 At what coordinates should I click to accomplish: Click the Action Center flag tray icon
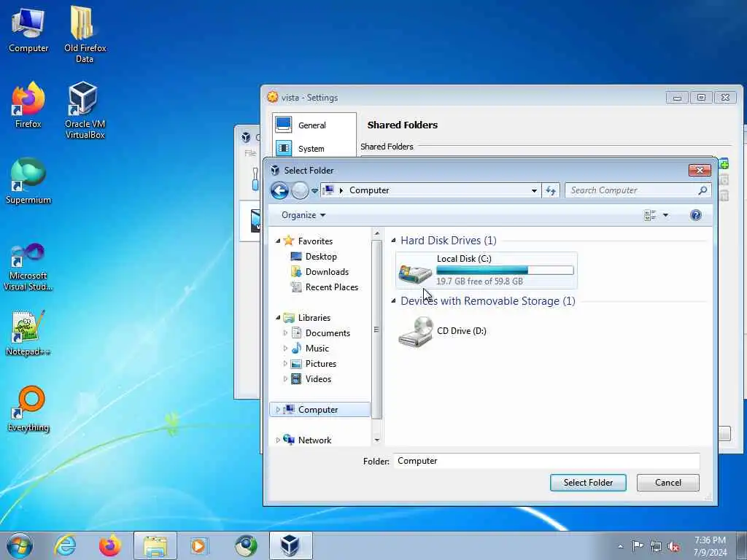(638, 545)
